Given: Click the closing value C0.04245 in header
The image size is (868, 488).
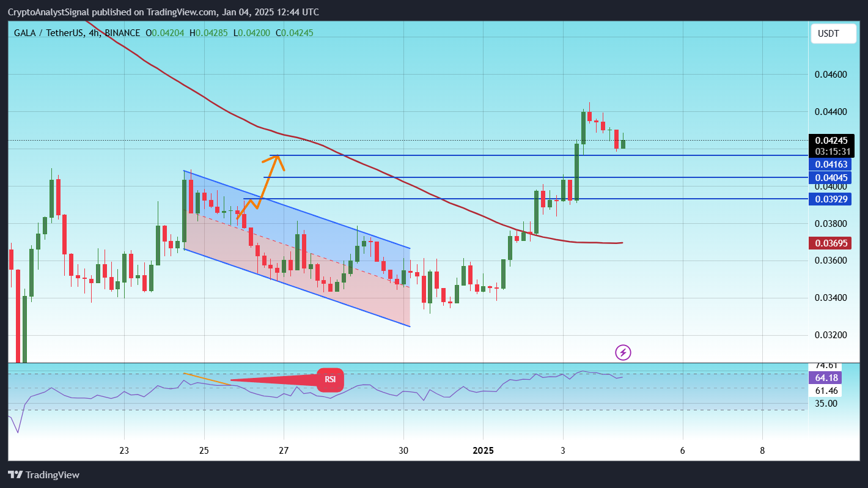Looking at the screenshot, I should coord(295,32).
